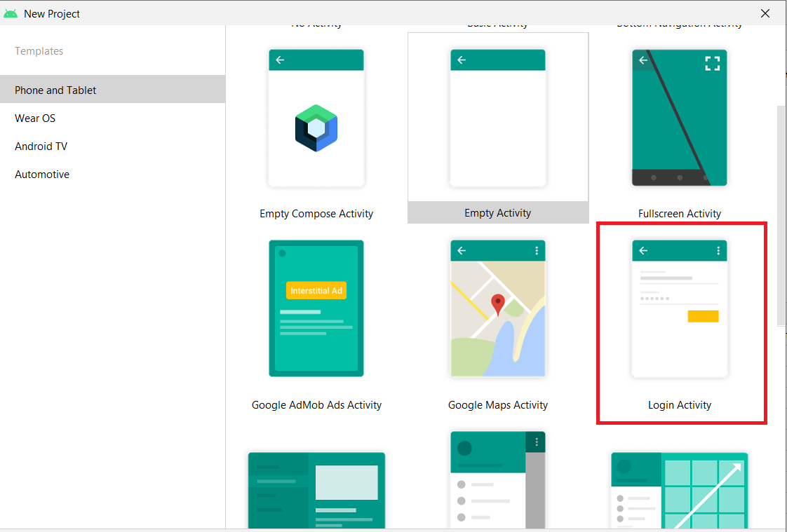Close the New Project dialog
Screen dimensions: 787x532
(x=765, y=13)
